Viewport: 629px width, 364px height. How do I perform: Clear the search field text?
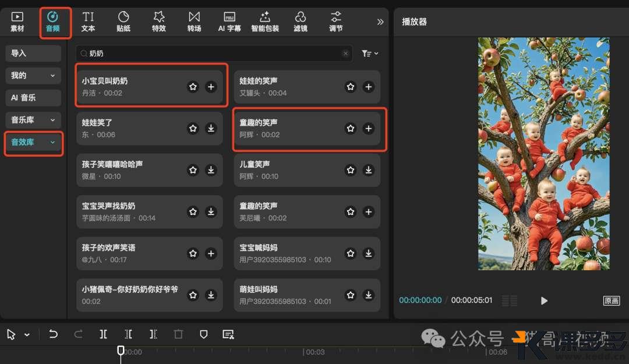pyautogui.click(x=345, y=54)
